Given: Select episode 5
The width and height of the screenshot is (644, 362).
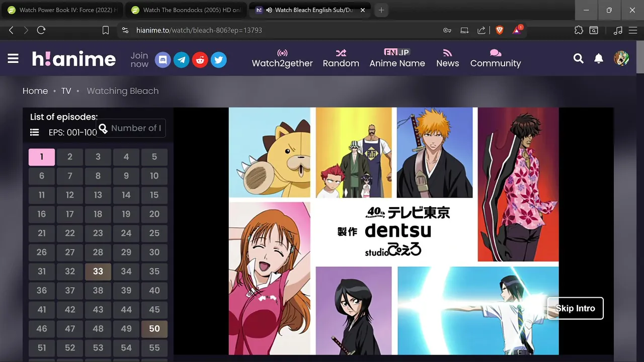Looking at the screenshot, I should pyautogui.click(x=154, y=157).
